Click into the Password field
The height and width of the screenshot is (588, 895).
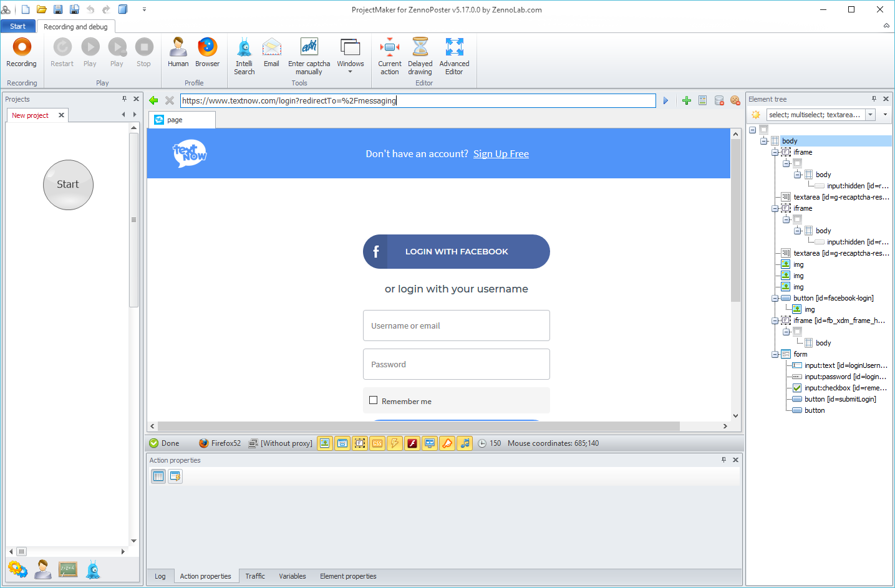click(457, 364)
